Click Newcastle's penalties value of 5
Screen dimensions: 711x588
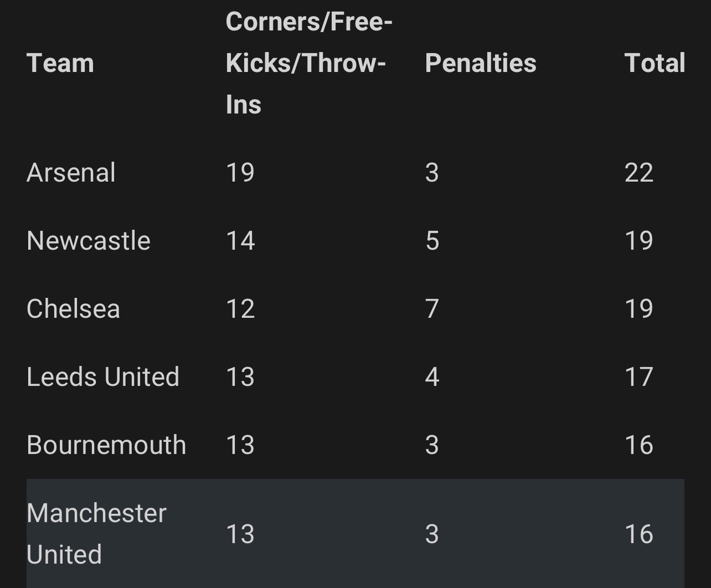point(432,240)
